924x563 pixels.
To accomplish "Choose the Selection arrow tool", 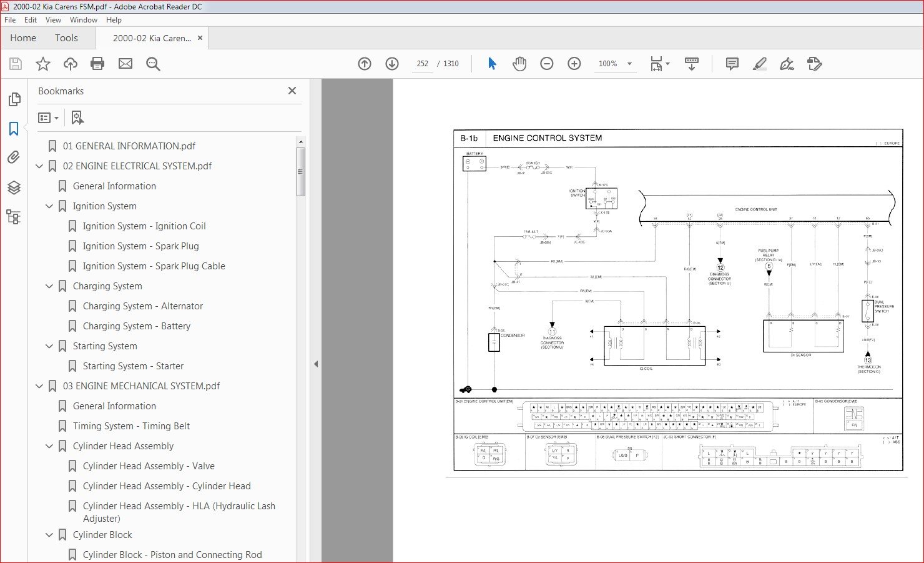I will coord(492,64).
